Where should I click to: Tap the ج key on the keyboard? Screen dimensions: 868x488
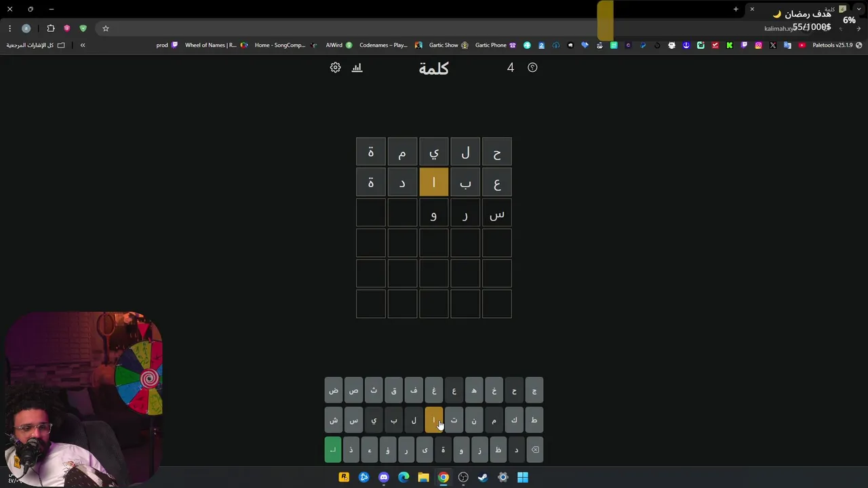coord(534,390)
